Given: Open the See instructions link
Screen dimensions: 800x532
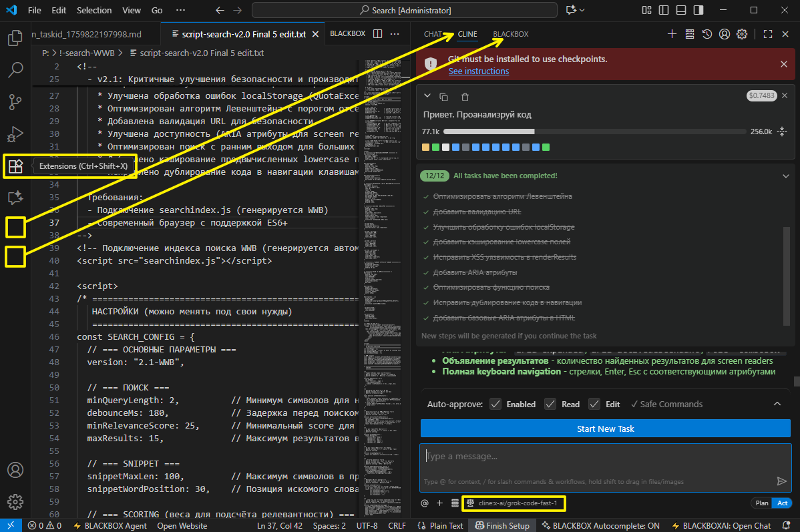Looking at the screenshot, I should (479, 71).
